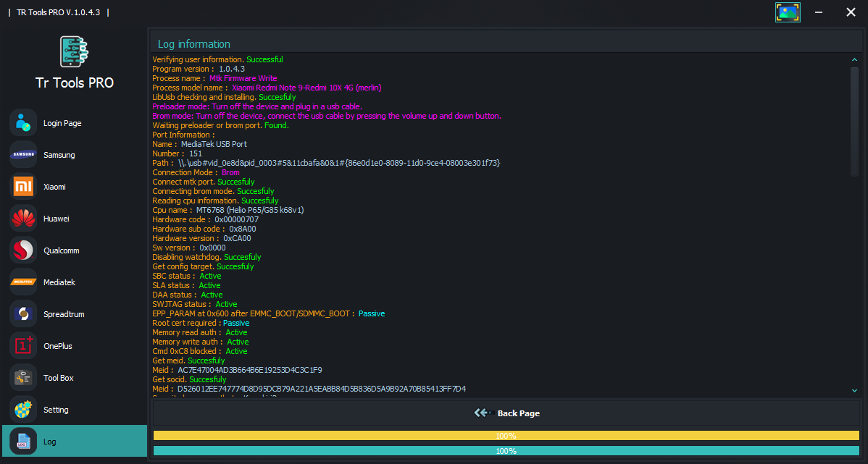Click the Log information panel header
The height and width of the screenshot is (464, 868).
pos(194,44)
